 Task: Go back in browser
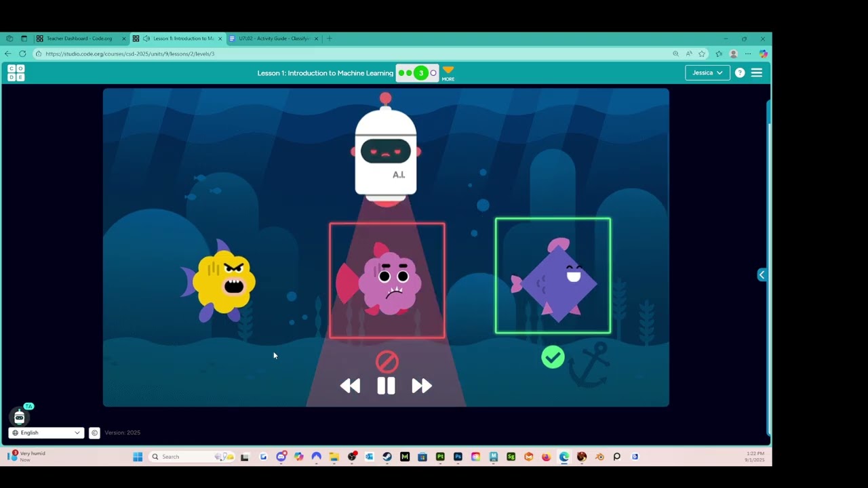point(8,54)
